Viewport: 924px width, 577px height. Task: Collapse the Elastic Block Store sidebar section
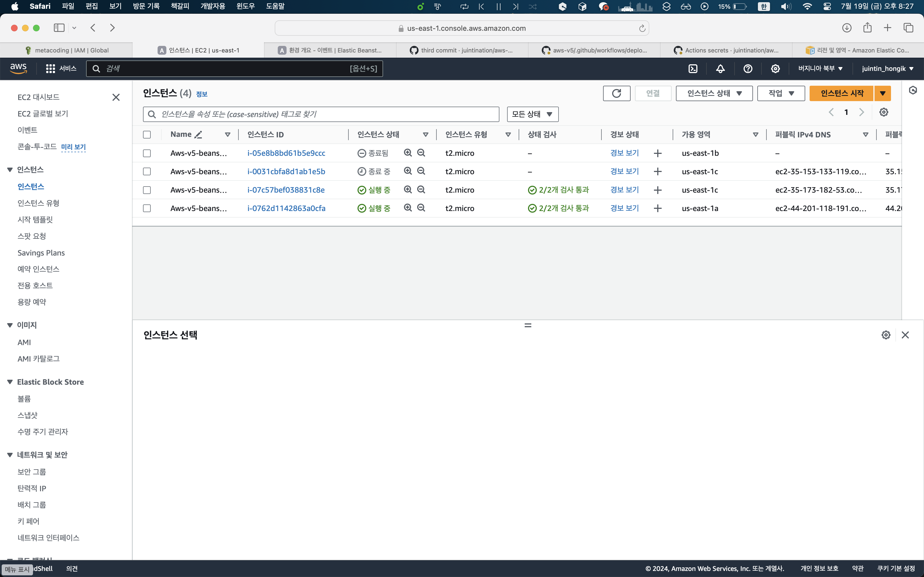(10, 382)
